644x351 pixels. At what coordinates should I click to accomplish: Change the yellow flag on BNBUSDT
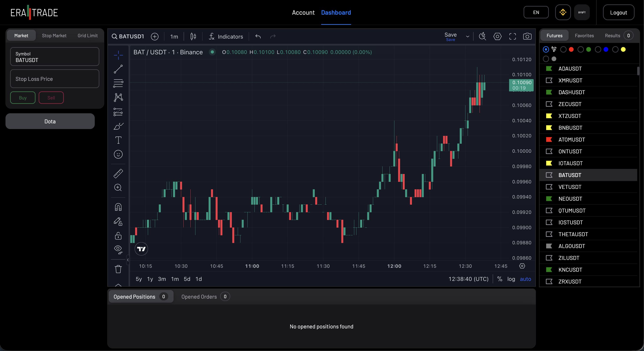pyautogui.click(x=549, y=128)
